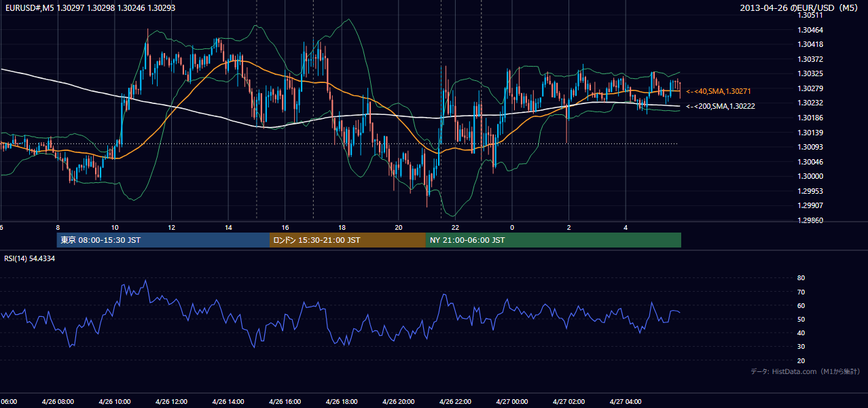868x408 pixels.
Task: Click hour tick 14 under the price chart
Action: pyautogui.click(x=228, y=227)
